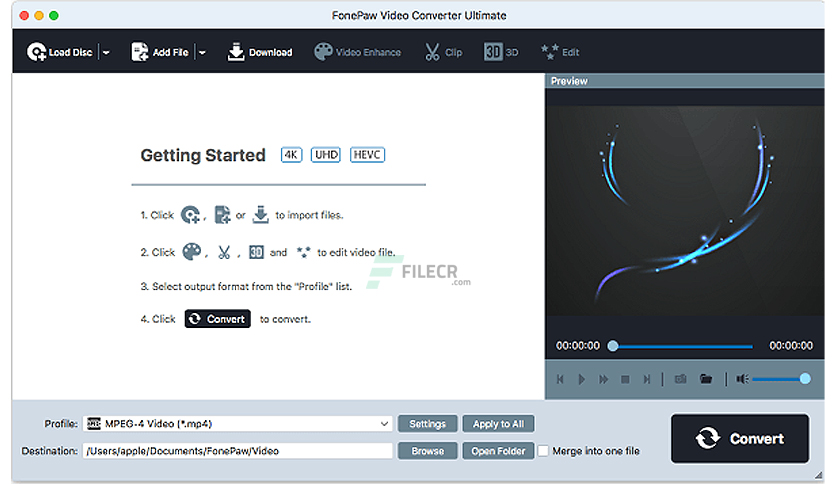
Task: Click the large Convert button
Action: point(740,438)
